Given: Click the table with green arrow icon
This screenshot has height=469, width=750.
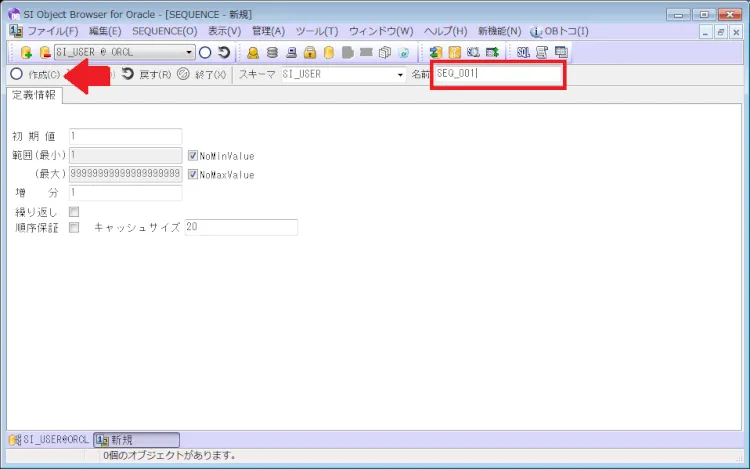Looking at the screenshot, I should point(492,52).
